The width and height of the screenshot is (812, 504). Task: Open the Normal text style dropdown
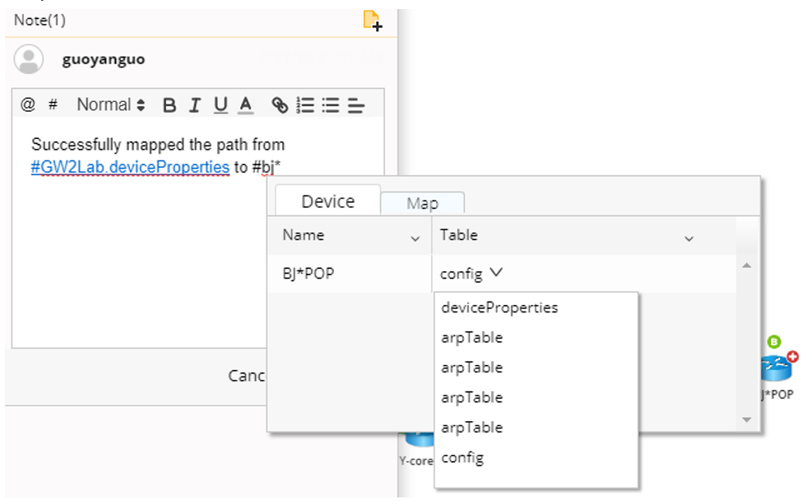tap(111, 105)
